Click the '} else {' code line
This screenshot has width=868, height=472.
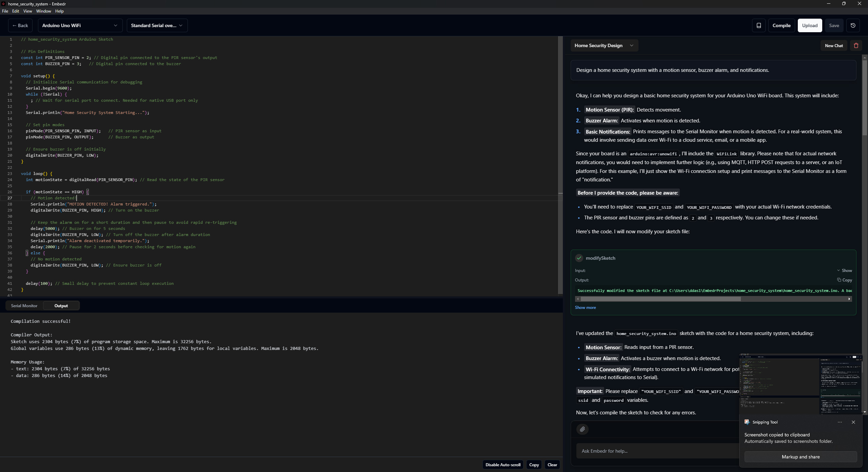pos(35,253)
